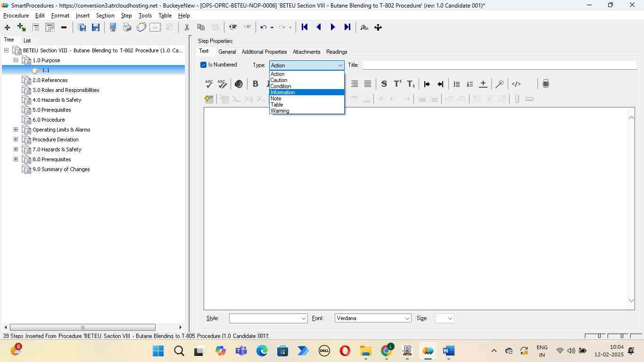
Task: Click the four-way move arrows icon
Action: tap(378, 27)
